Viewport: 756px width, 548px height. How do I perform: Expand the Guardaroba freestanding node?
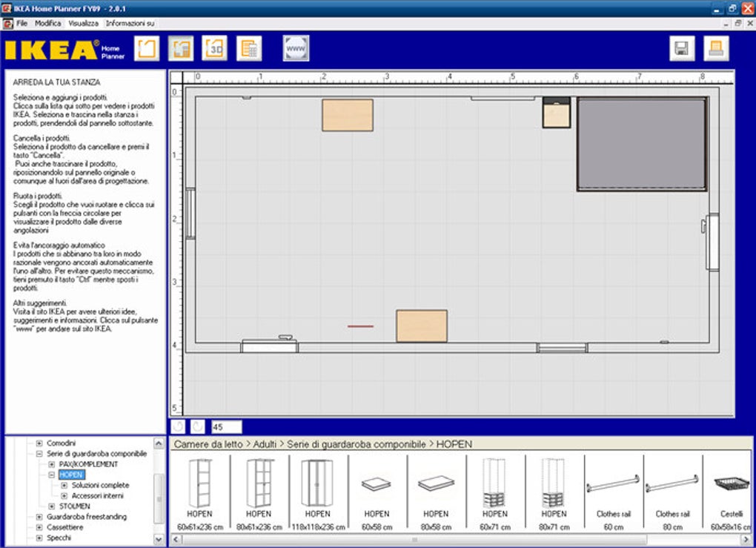click(x=39, y=517)
